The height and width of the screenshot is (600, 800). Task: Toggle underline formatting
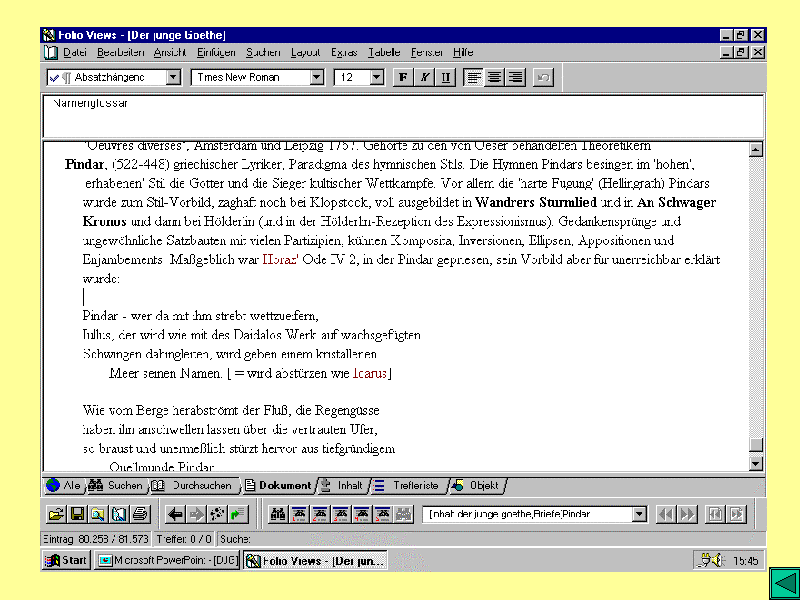[x=446, y=77]
